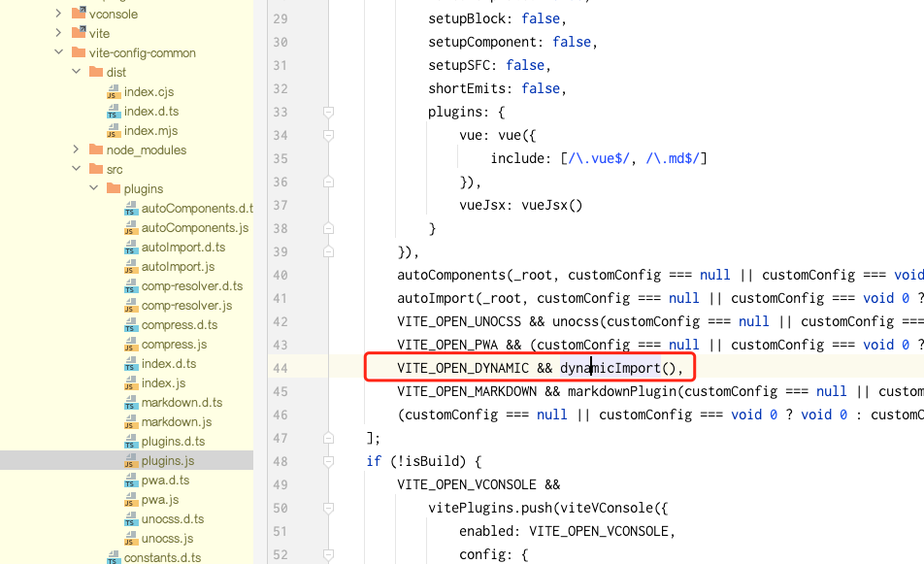924x564 pixels.
Task: Click VITE_OPEN_PWA on line 43
Action: tap(447, 345)
